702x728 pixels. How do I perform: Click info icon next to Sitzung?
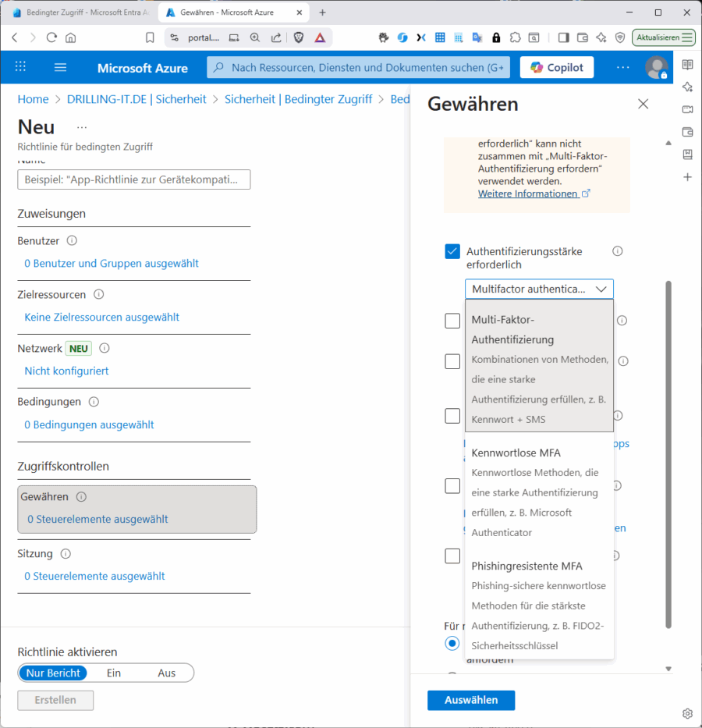pyautogui.click(x=66, y=553)
